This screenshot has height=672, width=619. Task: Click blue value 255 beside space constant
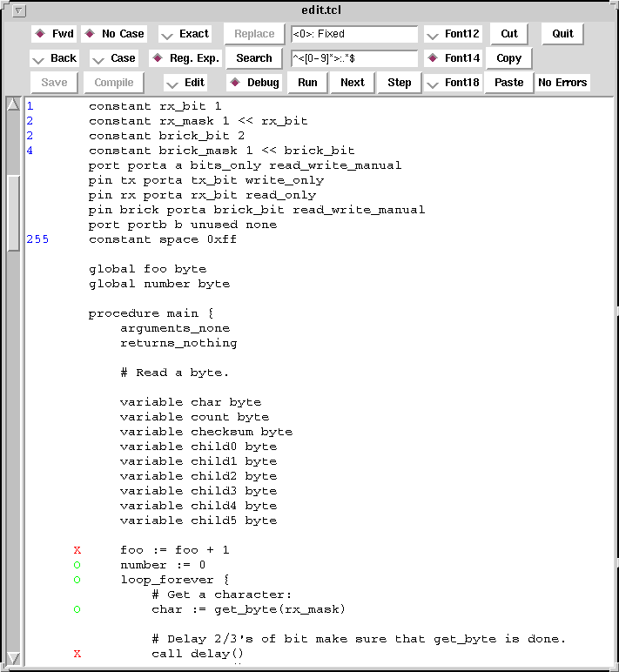tap(37, 239)
